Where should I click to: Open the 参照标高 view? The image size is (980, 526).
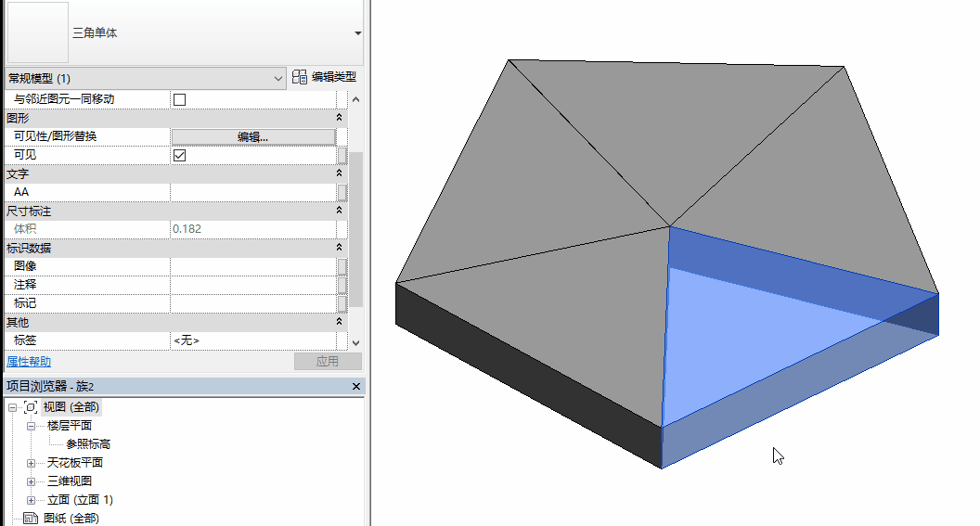point(88,444)
